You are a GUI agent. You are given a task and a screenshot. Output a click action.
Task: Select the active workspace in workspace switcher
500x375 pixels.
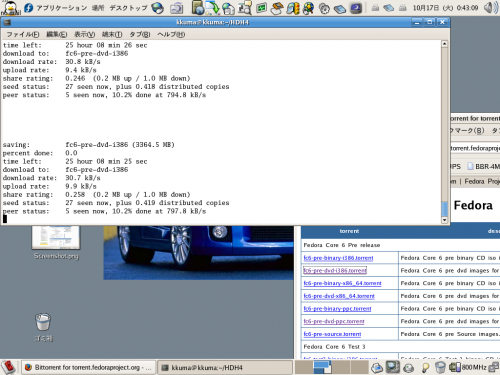[322, 367]
